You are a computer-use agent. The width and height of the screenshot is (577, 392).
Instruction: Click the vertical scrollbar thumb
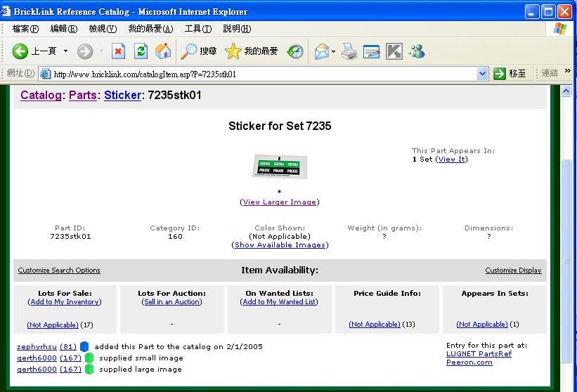click(566, 261)
